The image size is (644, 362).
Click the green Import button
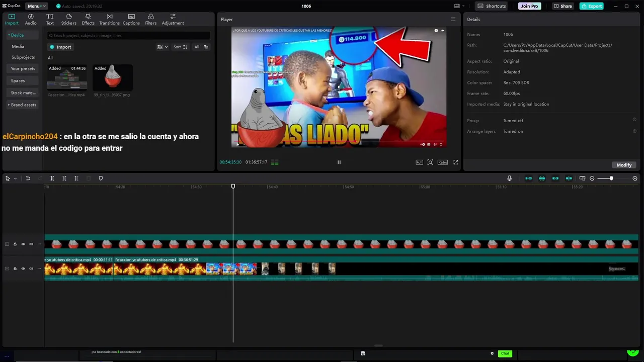pos(61,47)
